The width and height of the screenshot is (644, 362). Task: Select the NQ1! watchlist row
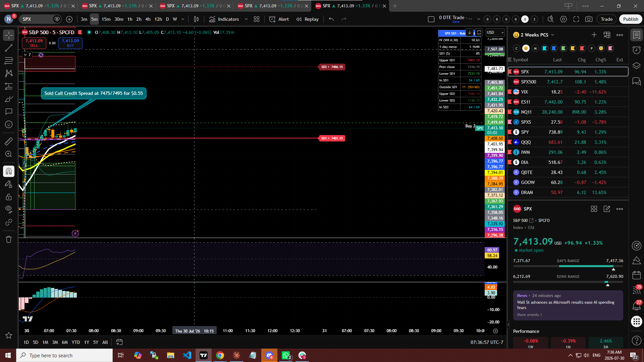(568, 112)
